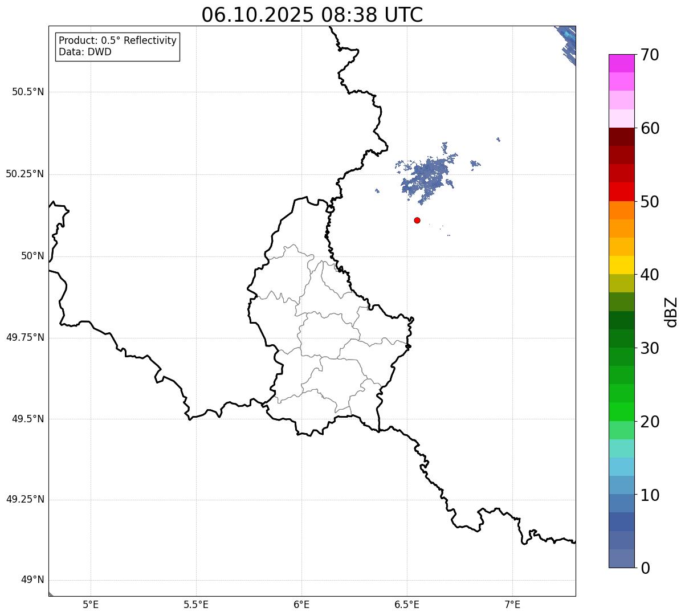This screenshot has width=685, height=616.
Task: Click the bright green swatch above 20
Action: coord(622,412)
